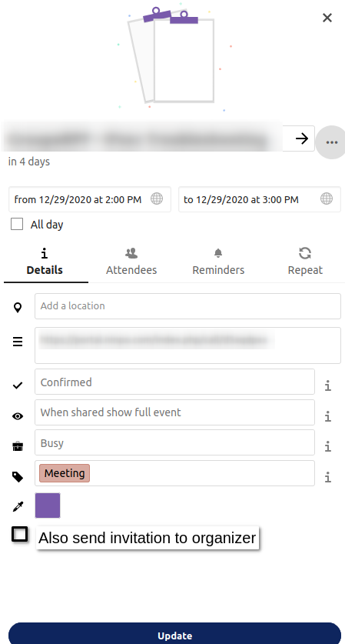Click the globe timezone icon for end time
Screen dimensions: 345x644
[326, 199]
